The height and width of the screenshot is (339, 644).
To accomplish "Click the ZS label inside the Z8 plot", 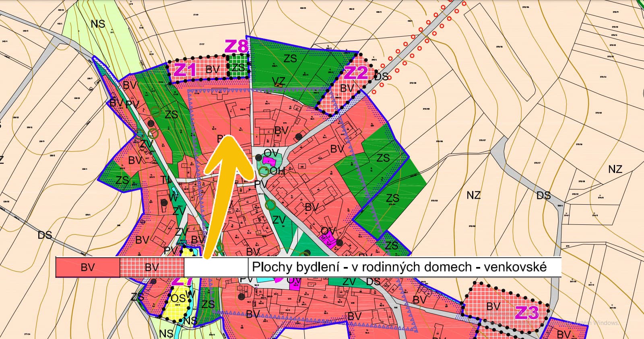I will pos(238,67).
